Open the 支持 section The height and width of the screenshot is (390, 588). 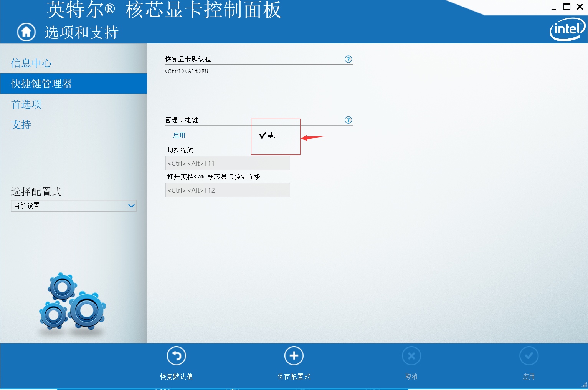pos(21,124)
